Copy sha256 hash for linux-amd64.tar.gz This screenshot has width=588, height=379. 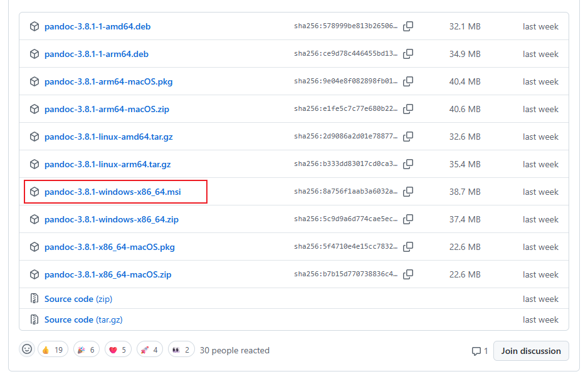408,137
